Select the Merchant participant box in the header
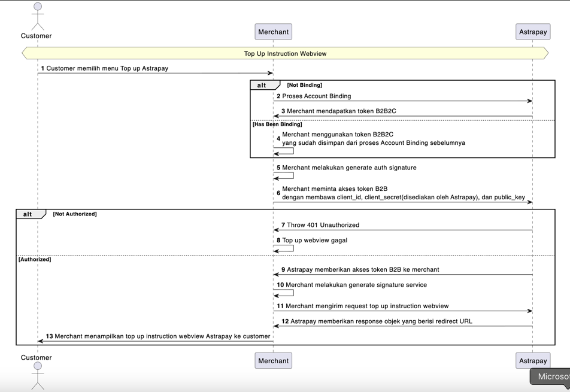This screenshot has height=392, width=570. [x=274, y=32]
